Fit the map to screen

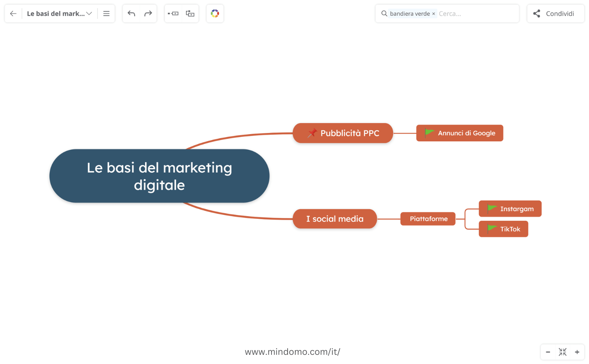563,352
